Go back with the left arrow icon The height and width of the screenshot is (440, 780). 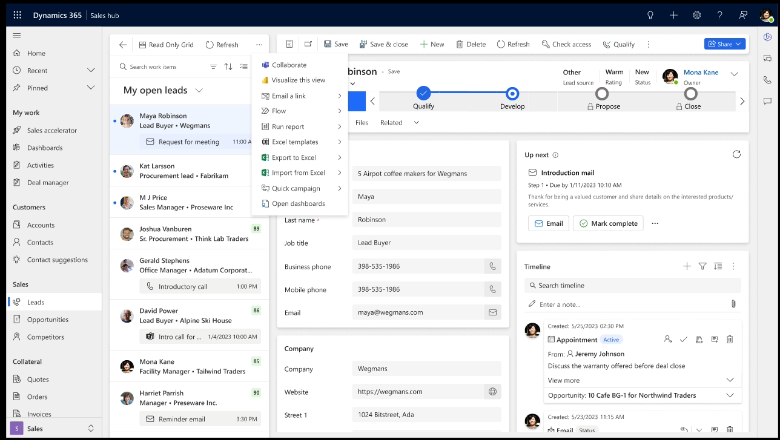(123, 44)
